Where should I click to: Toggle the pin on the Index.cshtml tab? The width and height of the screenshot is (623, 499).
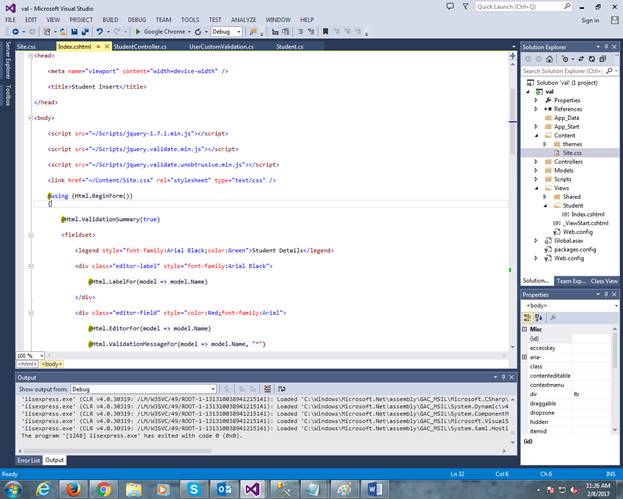pos(97,46)
